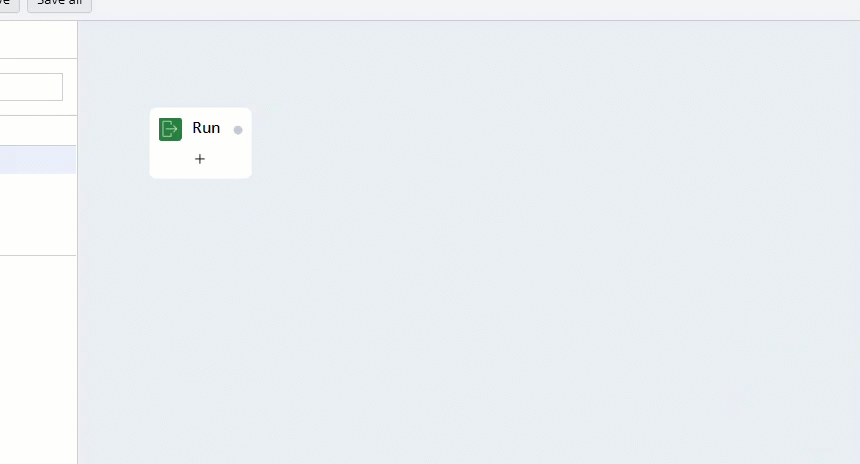Click the partially visible Save button

click(8, 4)
